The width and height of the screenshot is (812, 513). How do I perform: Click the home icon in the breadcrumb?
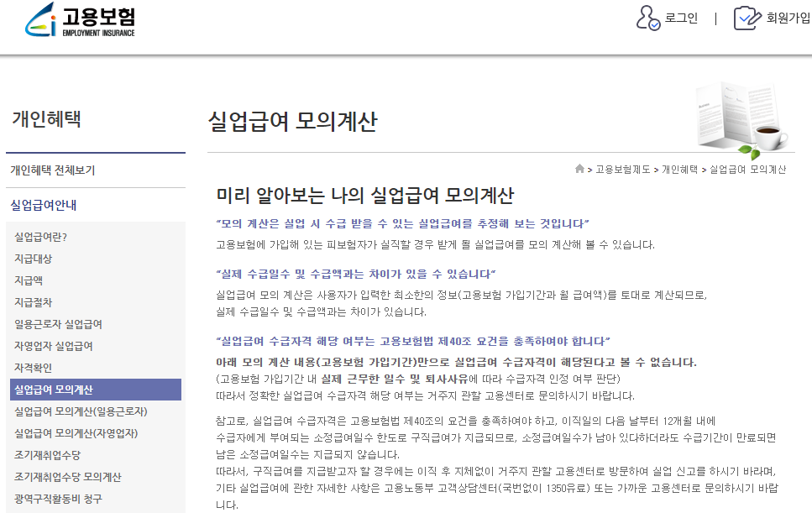(x=581, y=168)
